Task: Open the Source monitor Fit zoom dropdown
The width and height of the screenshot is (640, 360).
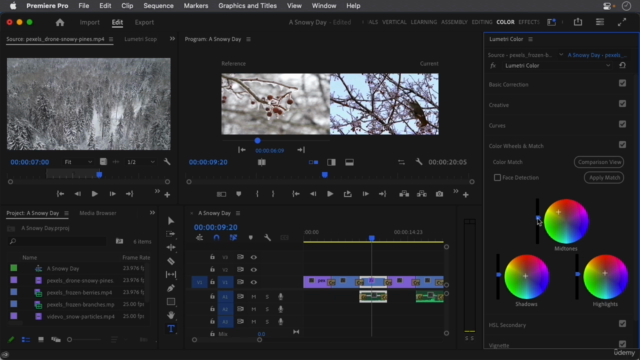Action: click(78, 162)
